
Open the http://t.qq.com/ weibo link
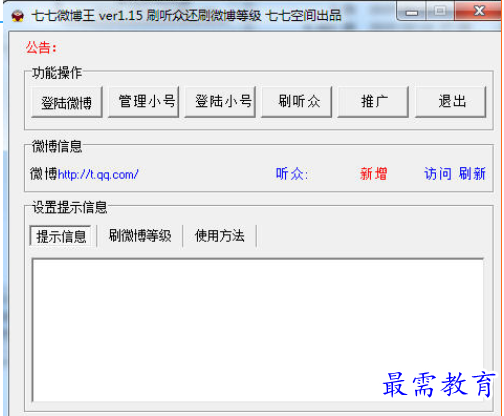pyautogui.click(x=98, y=174)
